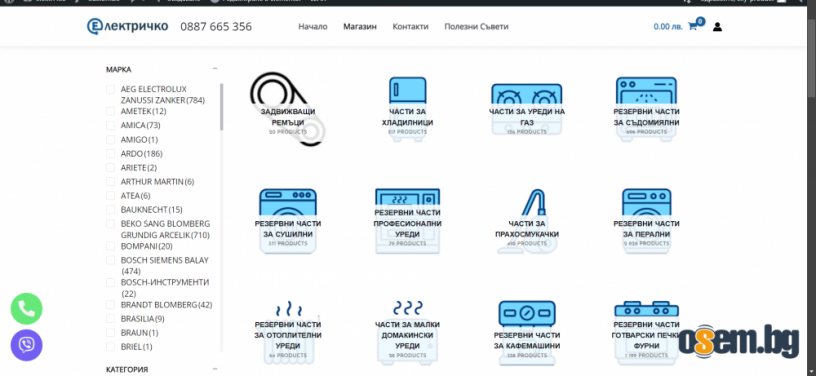The width and height of the screenshot is (816, 376).
Task: Click the Електричко logo link
Action: point(128,26)
